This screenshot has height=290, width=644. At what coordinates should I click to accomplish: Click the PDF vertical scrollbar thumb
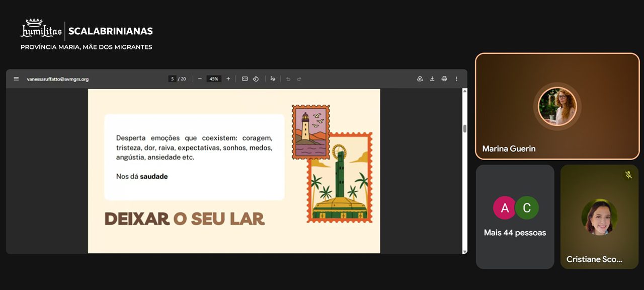464,128
